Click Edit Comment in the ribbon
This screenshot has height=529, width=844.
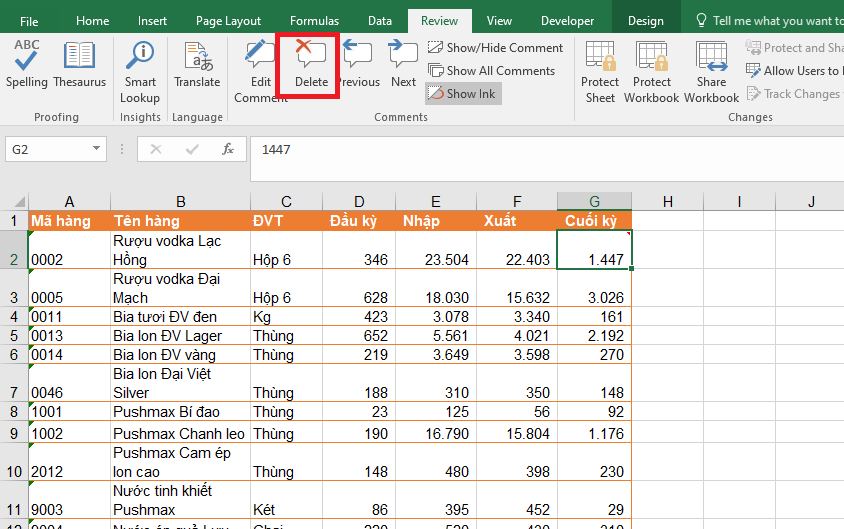[260, 71]
